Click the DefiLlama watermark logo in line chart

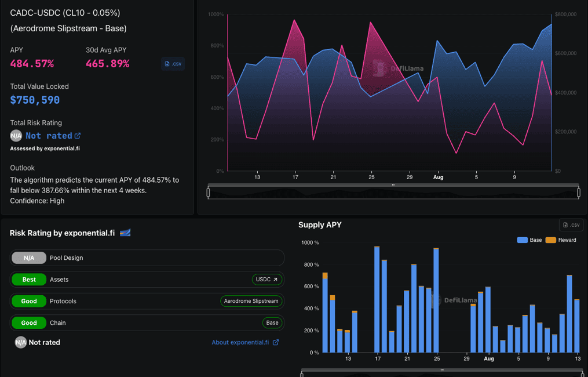379,68
